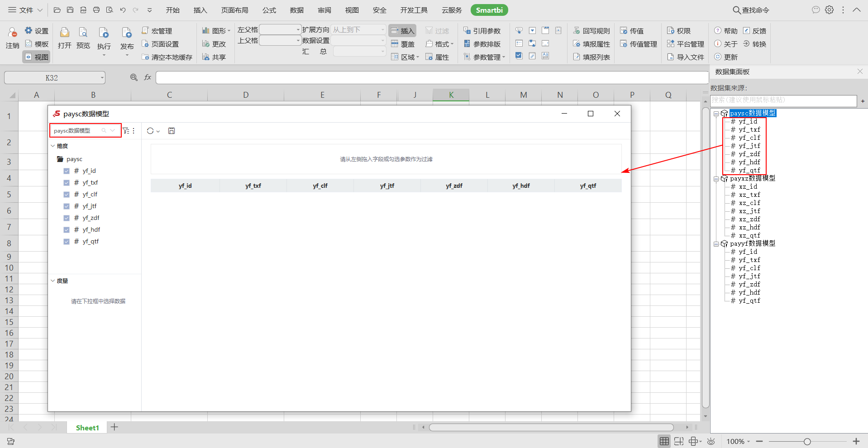868x448 pixels.
Task: Open the paysc数据模型 selector dropdown
Action: 113,130
